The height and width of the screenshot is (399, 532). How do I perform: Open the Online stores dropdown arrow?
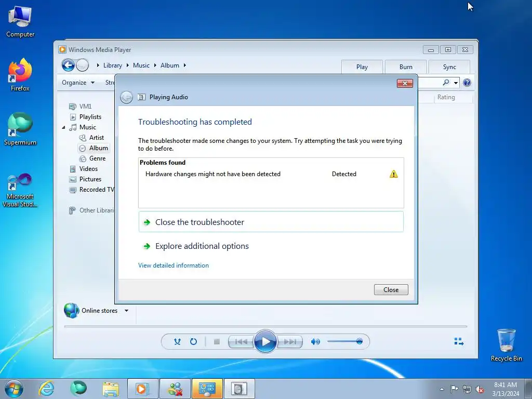click(126, 311)
